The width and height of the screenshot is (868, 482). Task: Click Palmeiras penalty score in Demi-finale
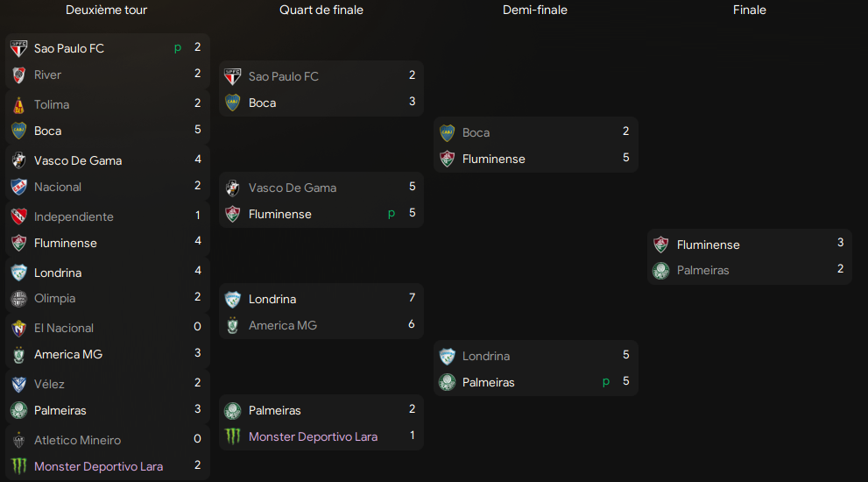pos(605,382)
